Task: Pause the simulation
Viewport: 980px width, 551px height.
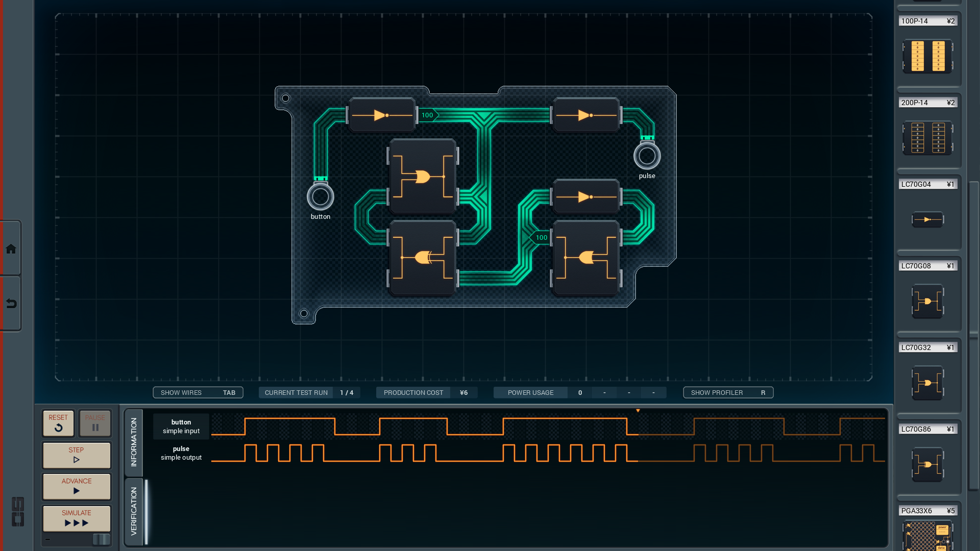Action: pyautogui.click(x=95, y=423)
